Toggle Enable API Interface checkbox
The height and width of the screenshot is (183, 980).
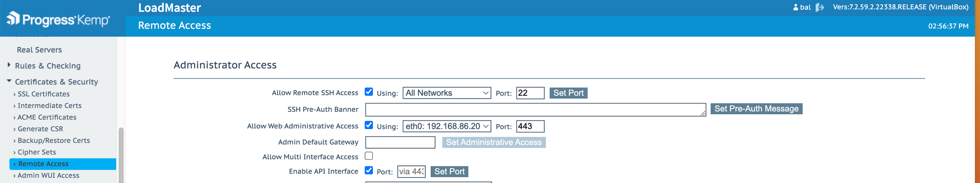point(369,170)
